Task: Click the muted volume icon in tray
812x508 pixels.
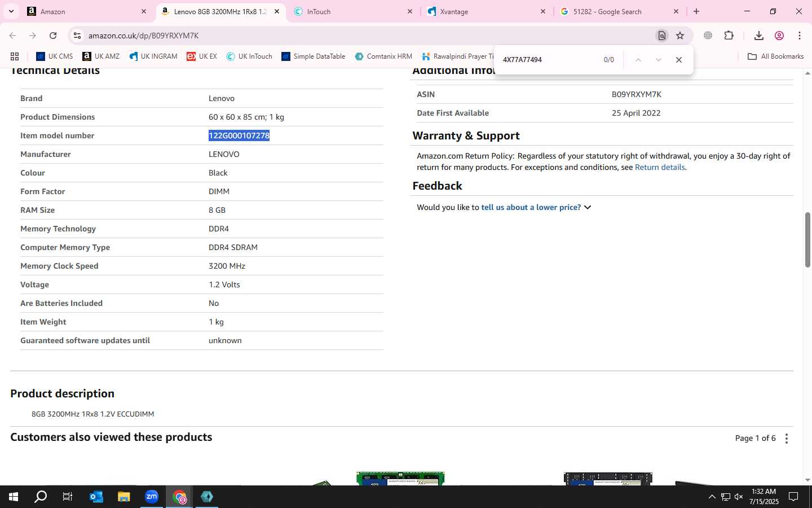Action: coord(739,497)
